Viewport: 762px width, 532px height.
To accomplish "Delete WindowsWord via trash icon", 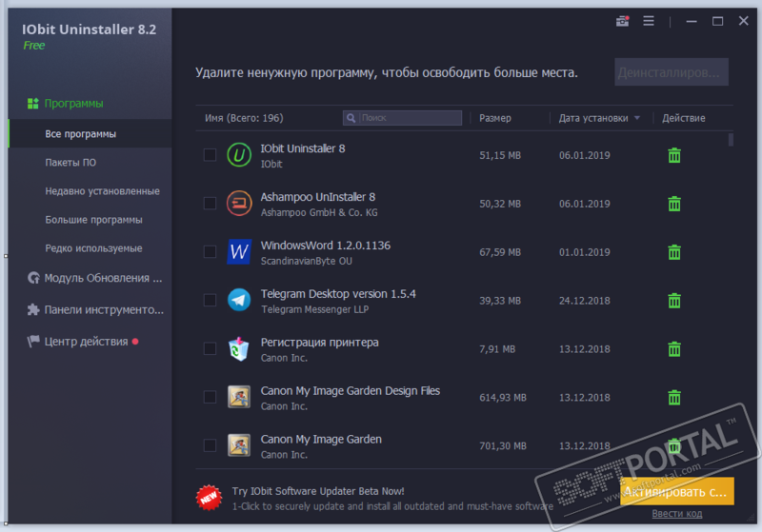I will point(674,252).
